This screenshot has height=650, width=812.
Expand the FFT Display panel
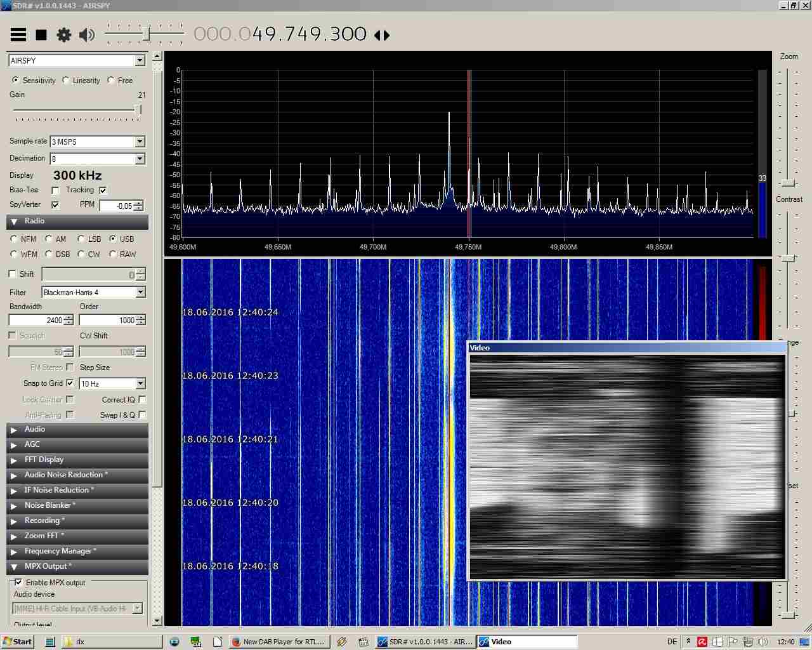[77, 460]
